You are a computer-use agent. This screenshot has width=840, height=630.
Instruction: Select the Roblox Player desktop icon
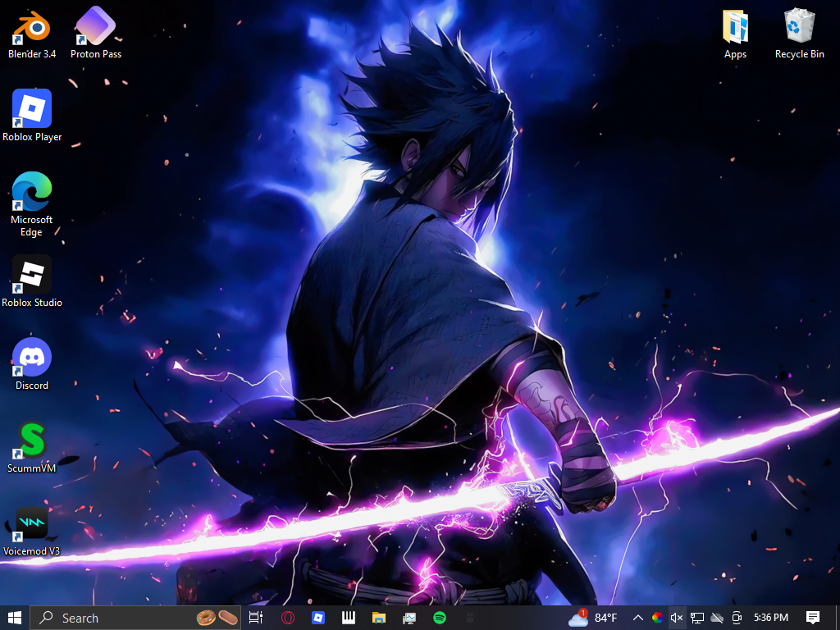(32, 116)
